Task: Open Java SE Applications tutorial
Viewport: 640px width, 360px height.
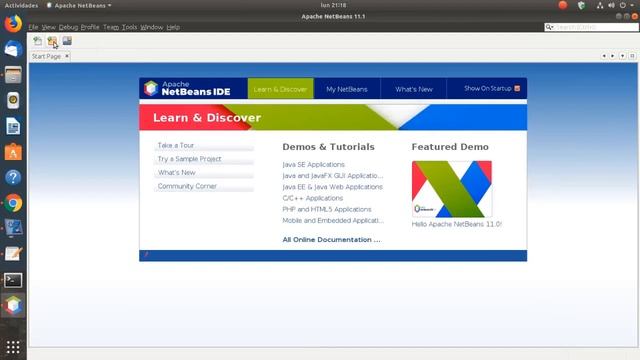Action: click(x=313, y=164)
